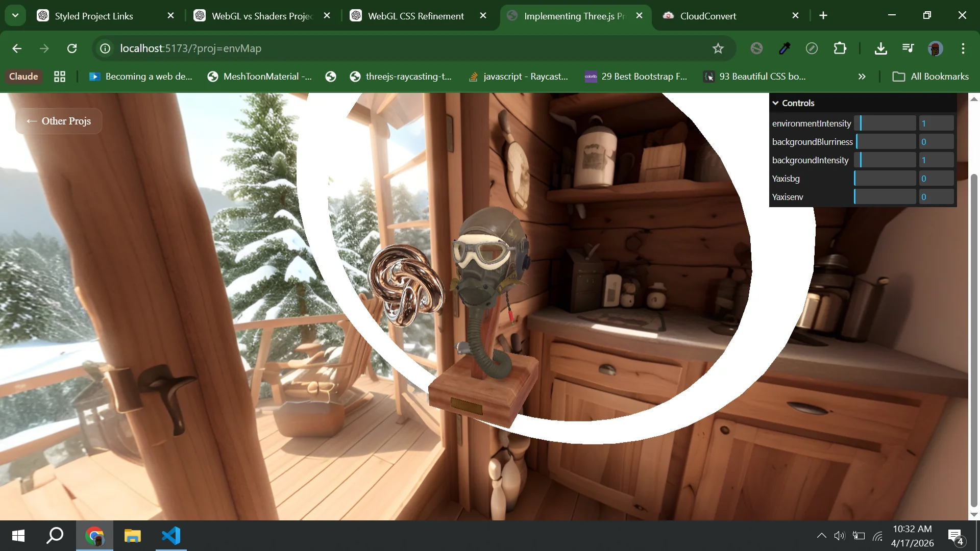The width and height of the screenshot is (980, 551).
Task: Click the environmentIntensity value field
Action: (x=936, y=123)
